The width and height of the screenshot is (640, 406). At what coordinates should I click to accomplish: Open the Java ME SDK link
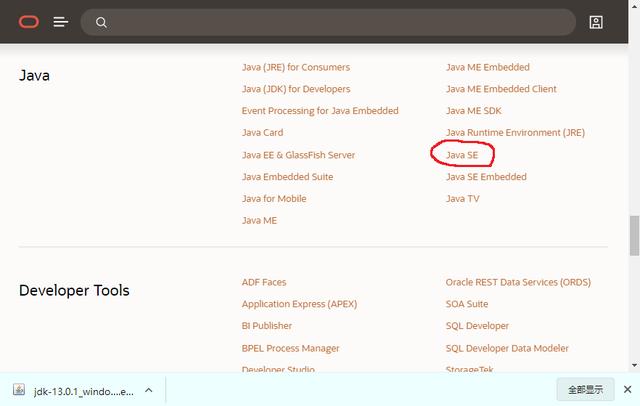(x=473, y=111)
